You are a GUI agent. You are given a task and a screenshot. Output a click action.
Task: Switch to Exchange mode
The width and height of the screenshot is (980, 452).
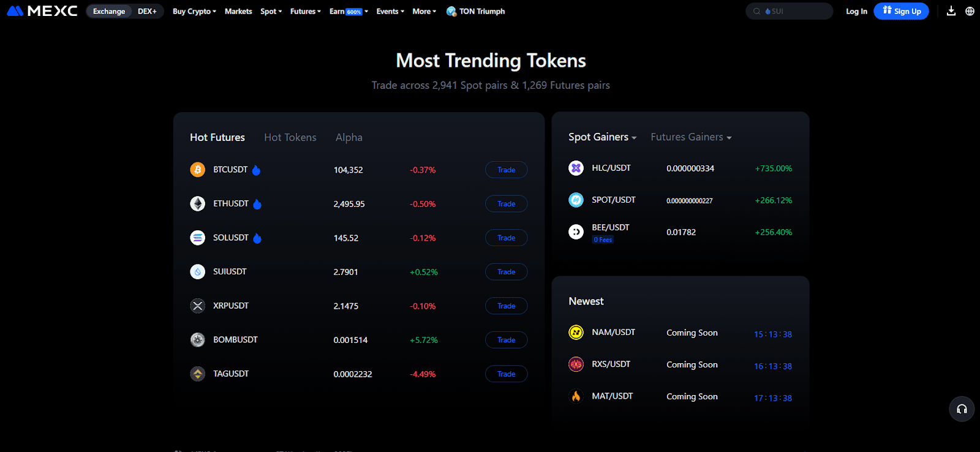[109, 11]
